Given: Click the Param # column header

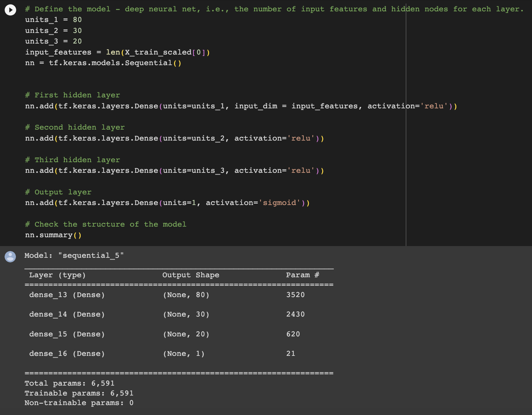Looking at the screenshot, I should (x=303, y=275).
